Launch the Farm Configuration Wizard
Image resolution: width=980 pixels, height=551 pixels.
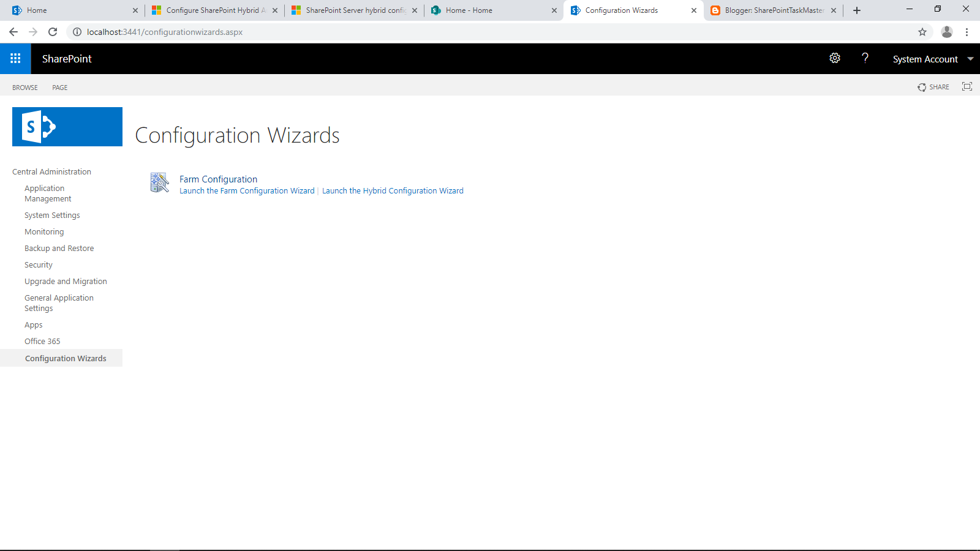click(247, 191)
